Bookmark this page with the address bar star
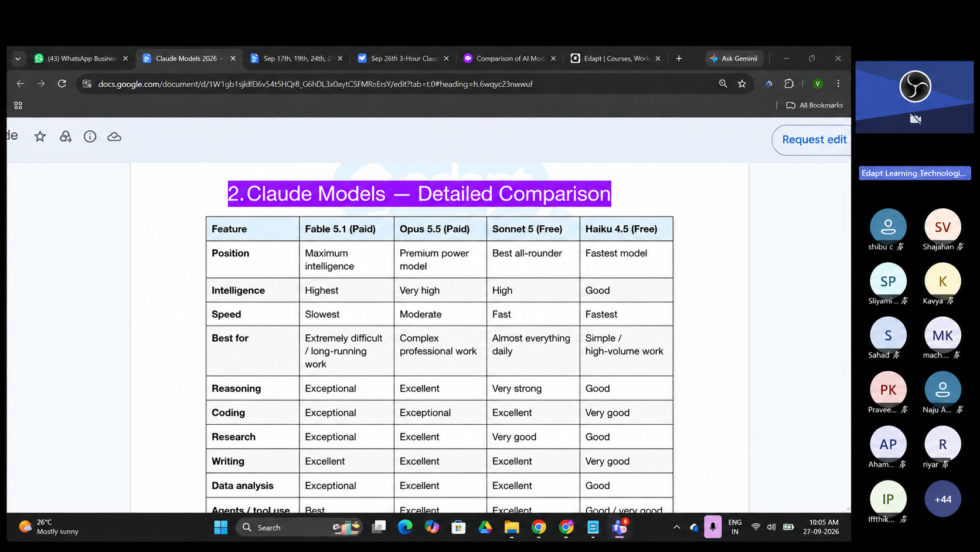The height and width of the screenshot is (552, 980). [742, 84]
